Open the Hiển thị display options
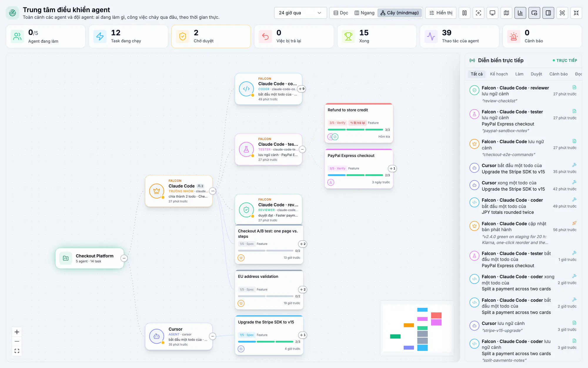Viewport: 588px width, 368px height. (441, 13)
